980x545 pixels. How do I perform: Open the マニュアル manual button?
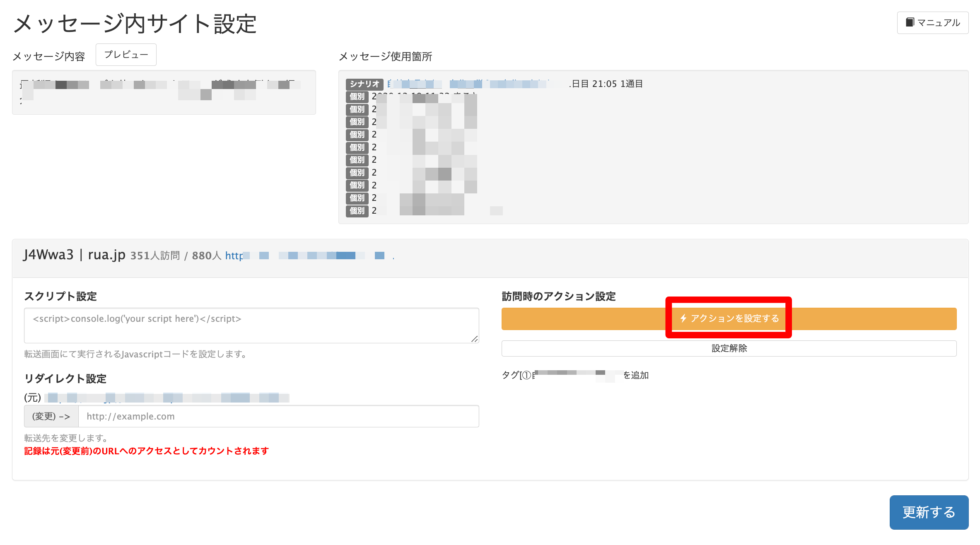point(932,23)
